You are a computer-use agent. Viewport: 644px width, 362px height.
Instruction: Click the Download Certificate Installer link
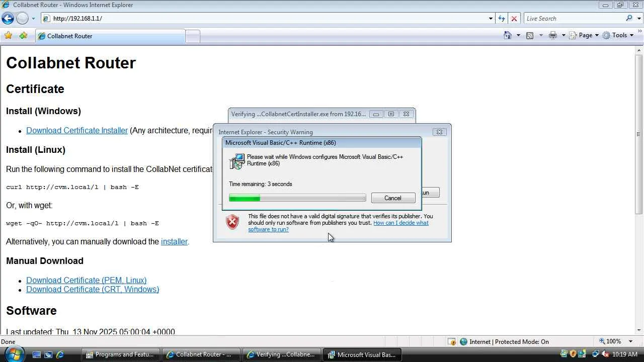point(77,130)
